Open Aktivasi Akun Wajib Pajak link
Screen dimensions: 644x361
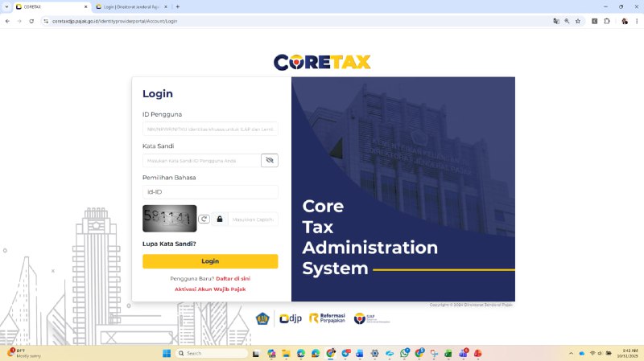click(x=210, y=289)
